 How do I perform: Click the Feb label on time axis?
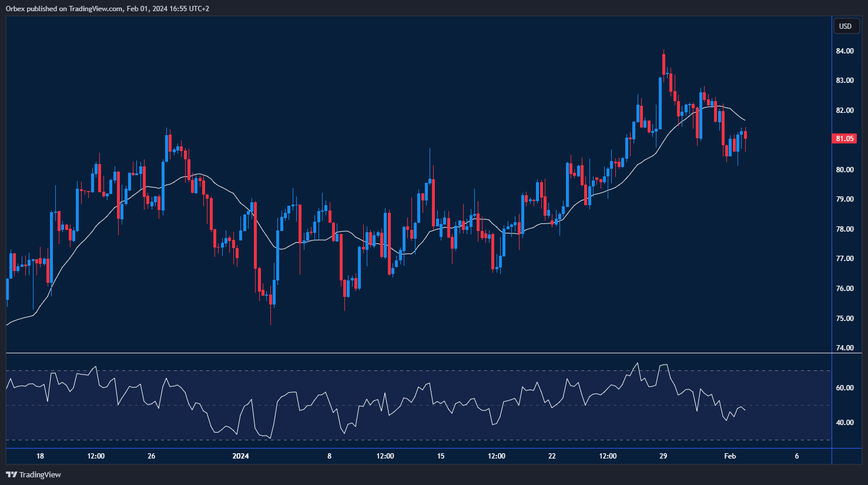tap(729, 456)
